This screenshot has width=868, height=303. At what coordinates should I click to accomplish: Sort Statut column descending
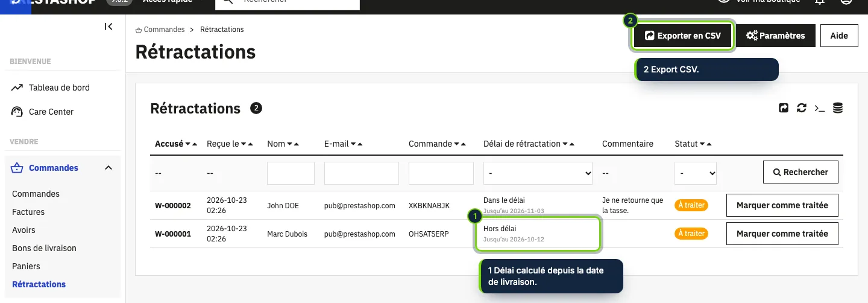pyautogui.click(x=702, y=144)
